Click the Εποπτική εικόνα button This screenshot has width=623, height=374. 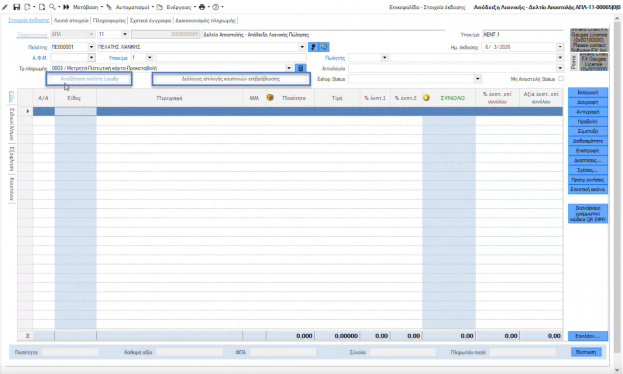[588, 190]
